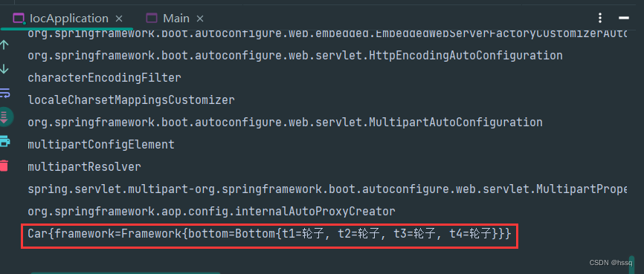Click the characterEncodingFilter output line
The height and width of the screenshot is (274, 644).
click(104, 77)
